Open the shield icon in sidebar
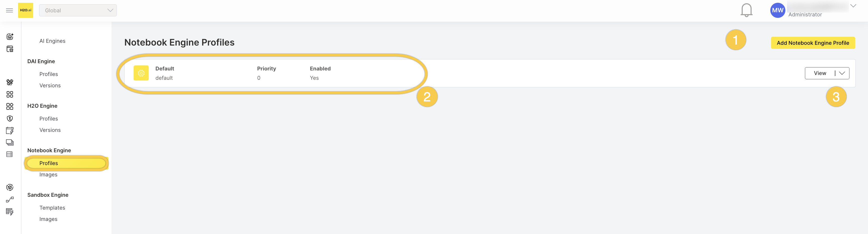 point(10,119)
